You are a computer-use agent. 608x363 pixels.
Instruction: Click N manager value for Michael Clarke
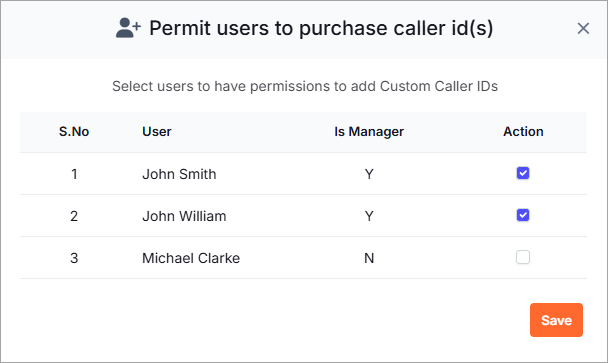[x=369, y=258]
